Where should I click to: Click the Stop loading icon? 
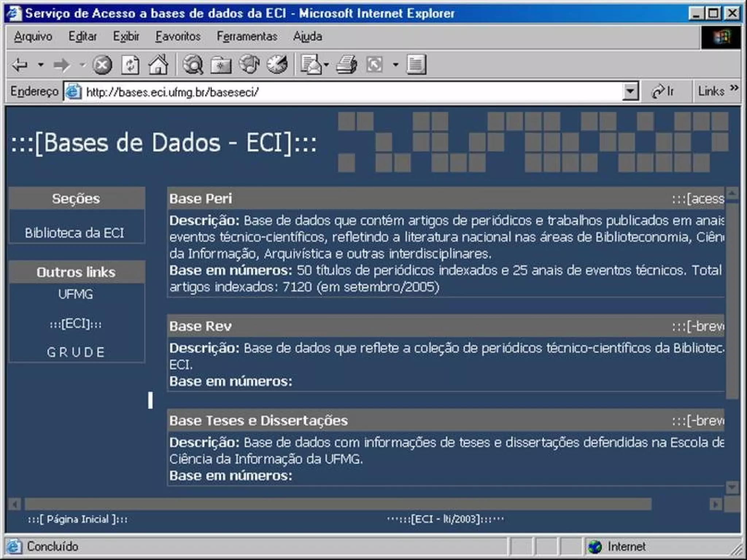(102, 65)
